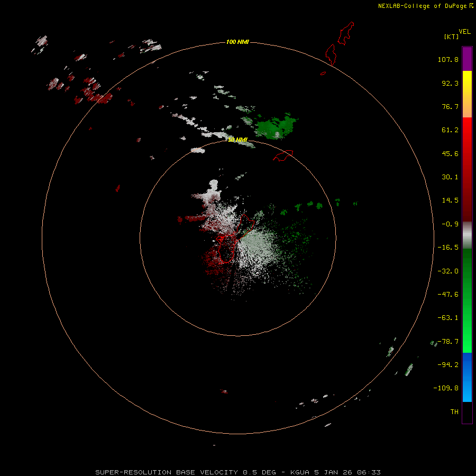
Task: Click the [KT] unit label
Action: pyautogui.click(x=452, y=36)
